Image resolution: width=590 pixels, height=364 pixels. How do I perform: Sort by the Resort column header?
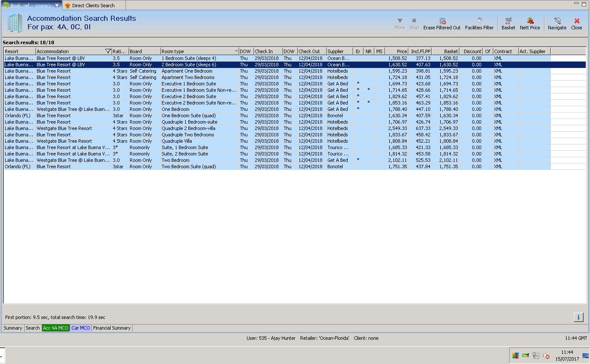(20, 51)
